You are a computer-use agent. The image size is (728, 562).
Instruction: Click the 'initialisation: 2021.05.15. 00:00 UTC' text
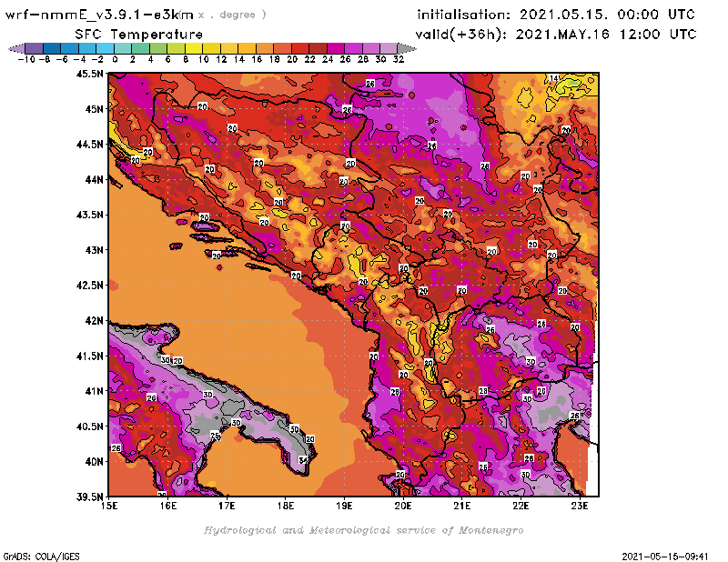point(556,15)
